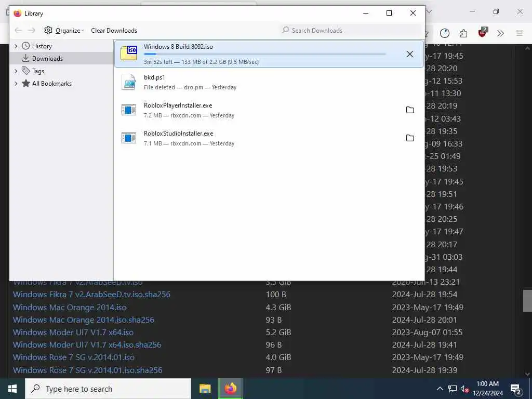Open File Explorer from the taskbar

205,389
